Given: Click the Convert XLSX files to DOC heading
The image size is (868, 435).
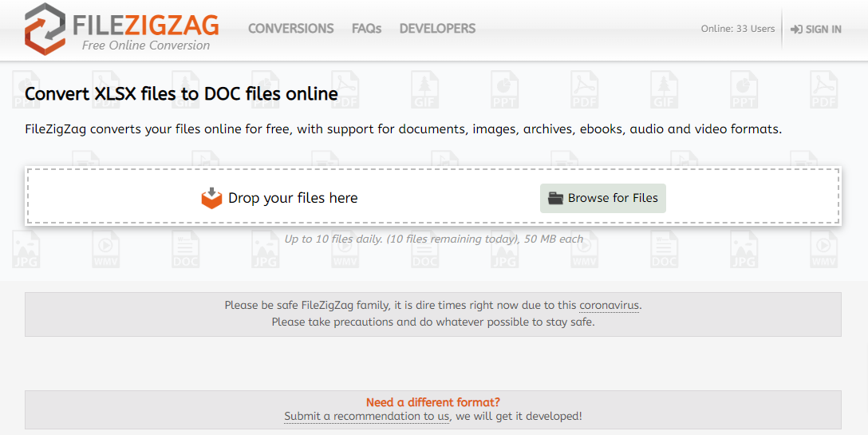Looking at the screenshot, I should coord(182,94).
